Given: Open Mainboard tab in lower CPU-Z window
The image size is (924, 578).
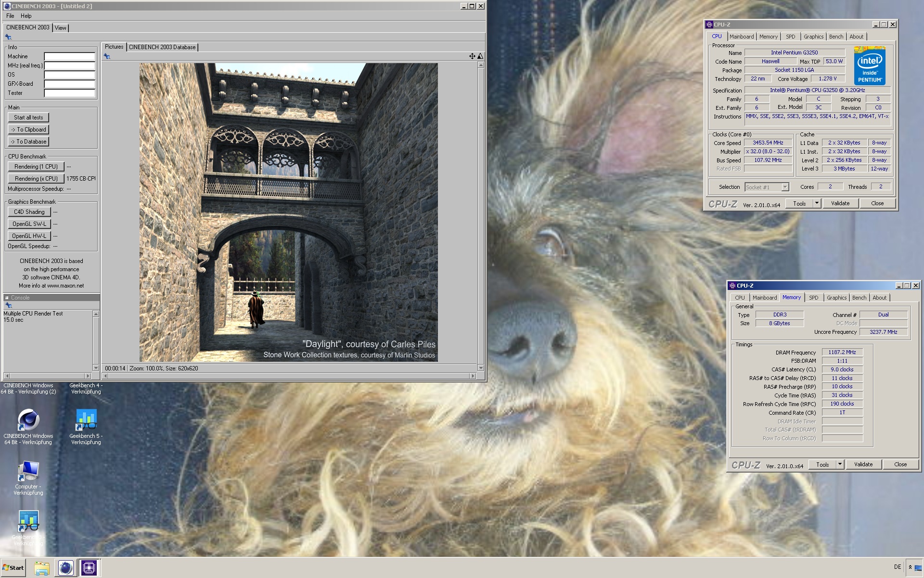Looking at the screenshot, I should 765,298.
